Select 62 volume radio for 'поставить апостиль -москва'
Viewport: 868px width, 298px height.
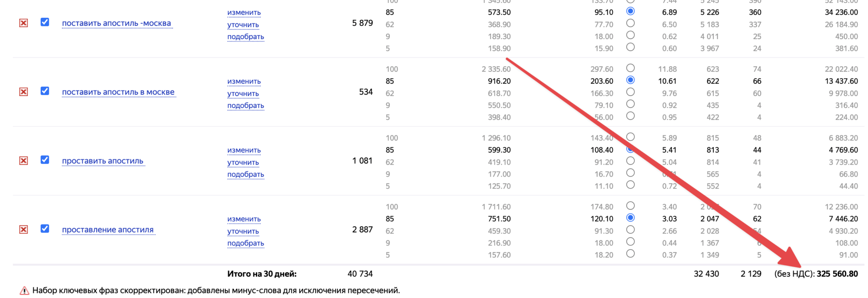point(630,23)
